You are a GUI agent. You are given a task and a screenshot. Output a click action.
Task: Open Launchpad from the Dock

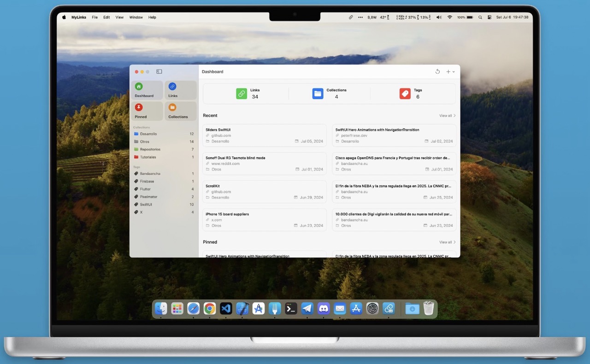click(177, 308)
